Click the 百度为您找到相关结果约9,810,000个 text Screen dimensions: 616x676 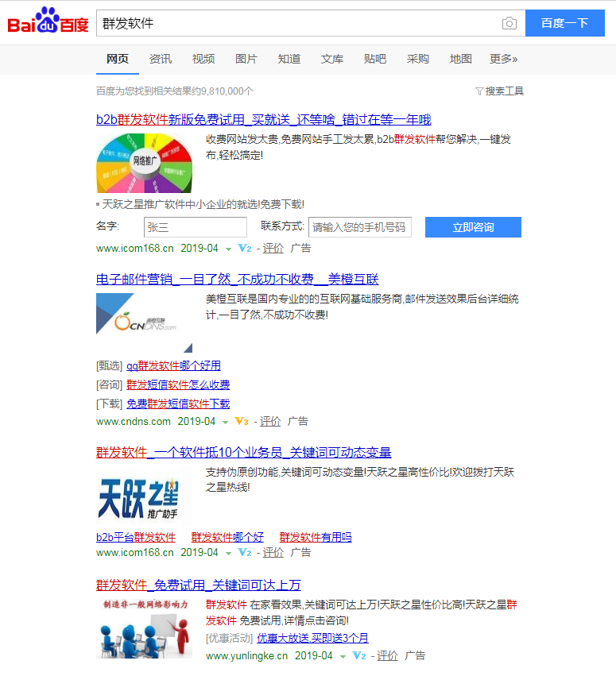pyautogui.click(x=175, y=91)
